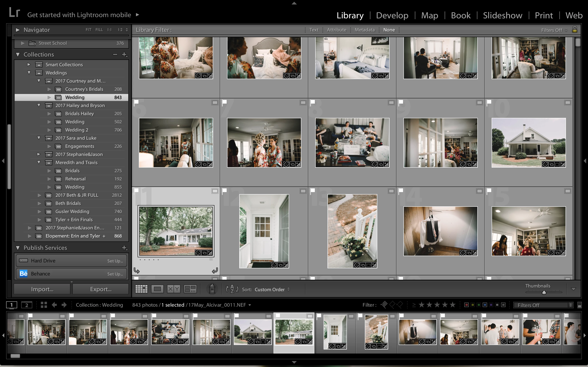This screenshot has width=588, height=367.
Task: Switch to Grid view icon
Action: pyautogui.click(x=141, y=289)
